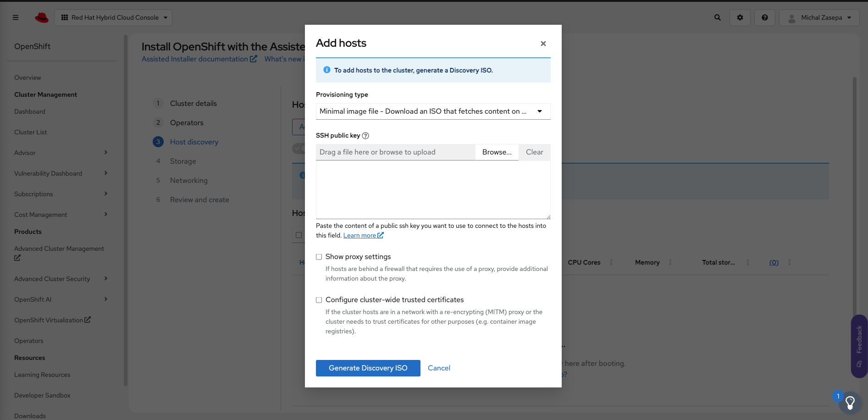Enable Configure cluster-wide trusted certificates
The height and width of the screenshot is (420, 868).
(x=319, y=300)
